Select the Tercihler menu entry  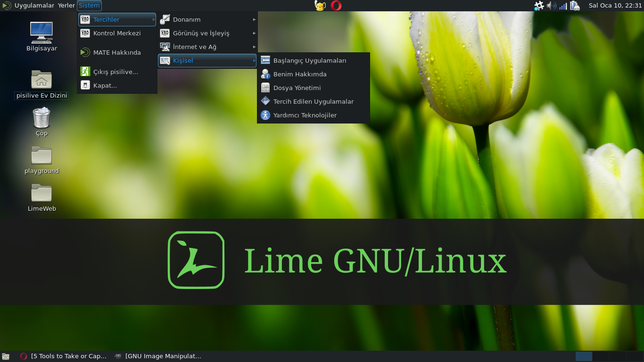point(117,19)
